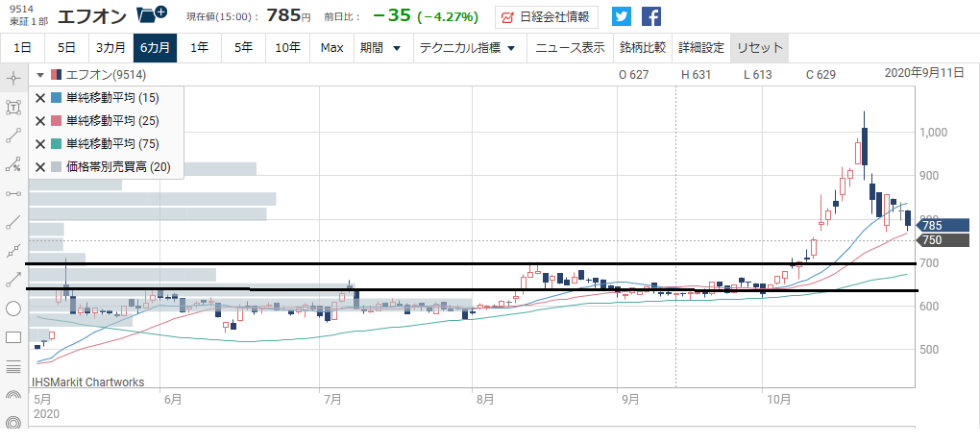Open color swatch for 単純移動平均 (75)
Screen dimensions: 980x444
pos(57,144)
